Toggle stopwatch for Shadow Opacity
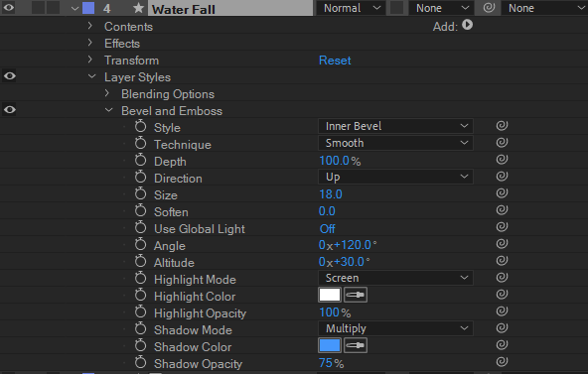Screen dimensions: 588x374 point(141,362)
